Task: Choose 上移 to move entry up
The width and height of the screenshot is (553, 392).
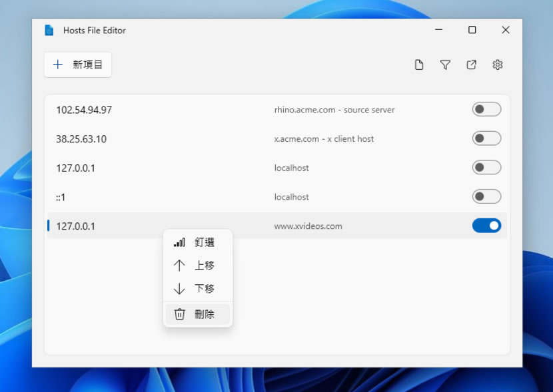Action: (x=197, y=265)
